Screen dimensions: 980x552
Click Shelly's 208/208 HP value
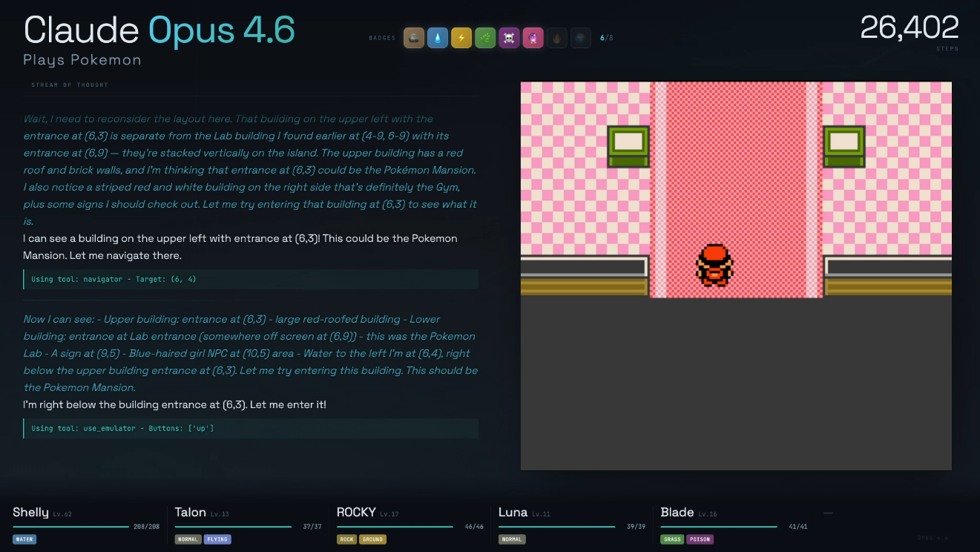(x=147, y=527)
